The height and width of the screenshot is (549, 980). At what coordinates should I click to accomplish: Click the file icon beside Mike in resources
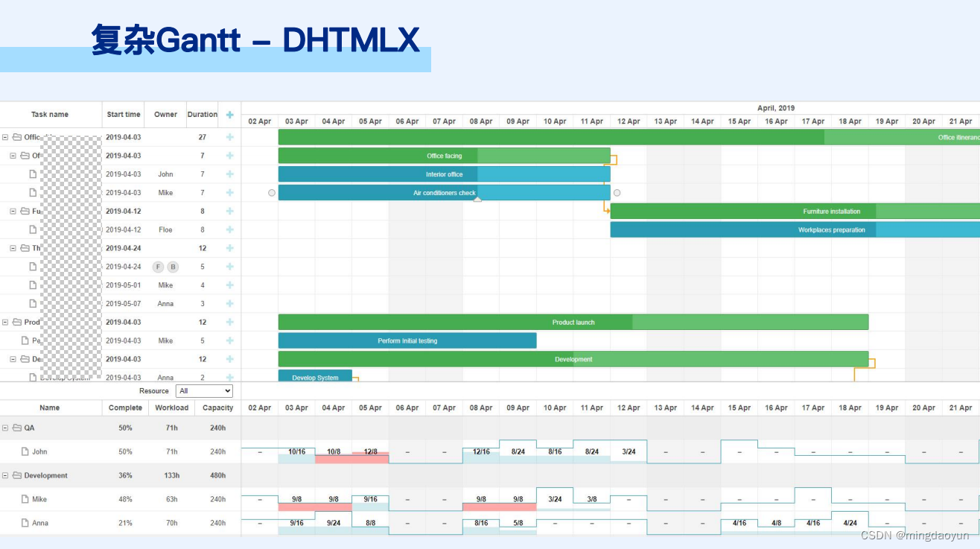[x=25, y=499]
